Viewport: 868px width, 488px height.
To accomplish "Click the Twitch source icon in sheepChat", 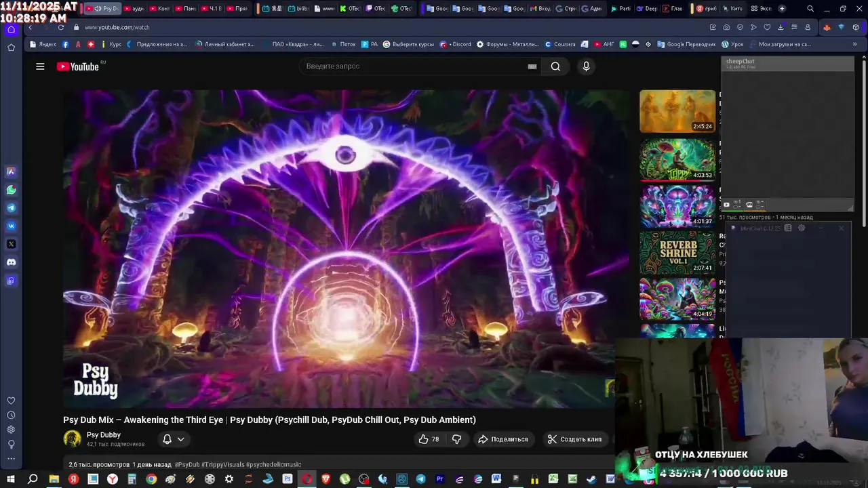I will click(749, 204).
